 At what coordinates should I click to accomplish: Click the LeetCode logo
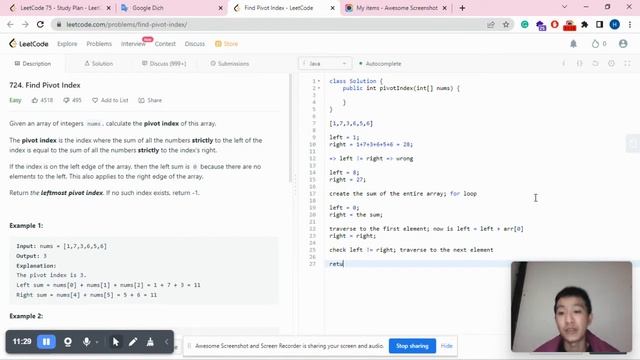[x=29, y=44]
